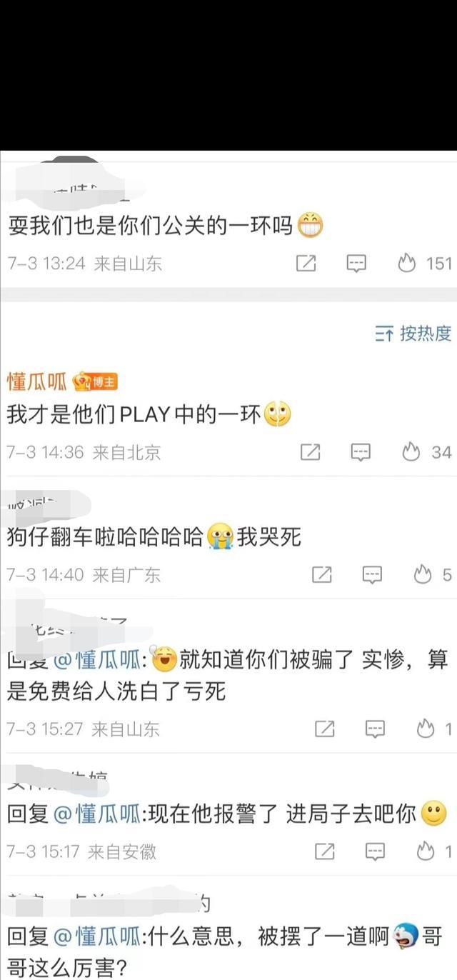The width and height of the screenshot is (457, 980).
Task: Reply to the 15:27 Shandong comment
Action: tap(376, 729)
